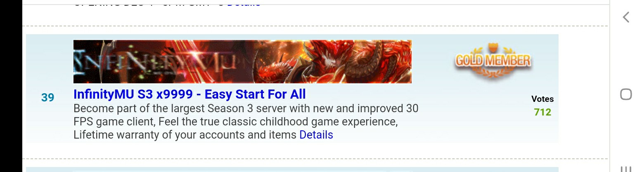644x172 pixels.
Task: Click the 'Lifetime warranty' description text
Action: 185,135
